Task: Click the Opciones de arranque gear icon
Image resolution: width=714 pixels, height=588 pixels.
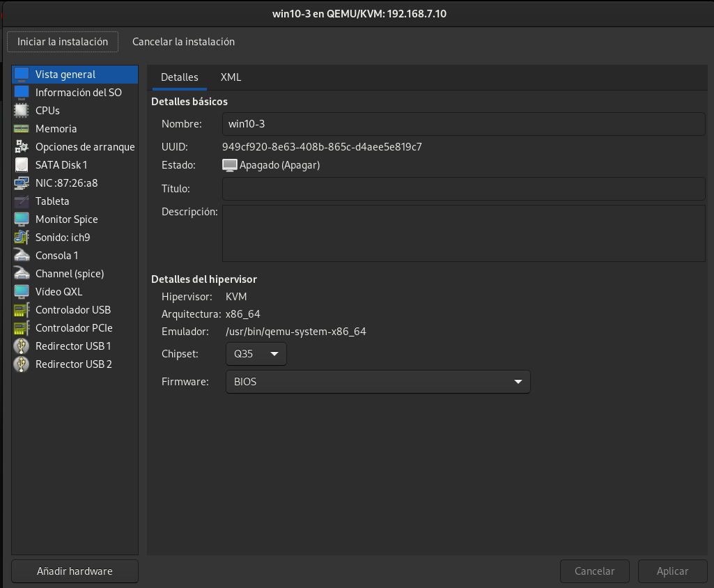Action: point(22,147)
